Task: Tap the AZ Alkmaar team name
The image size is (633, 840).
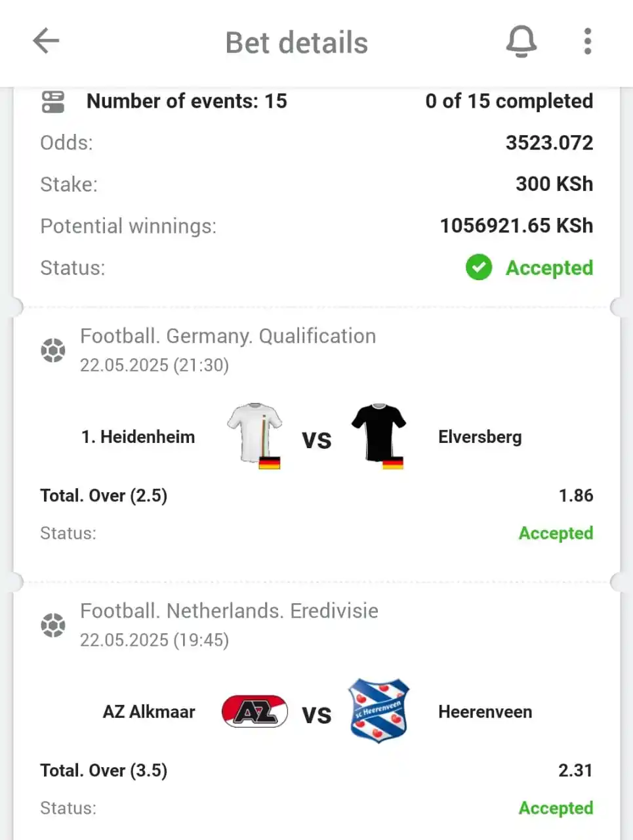Action: tap(149, 712)
